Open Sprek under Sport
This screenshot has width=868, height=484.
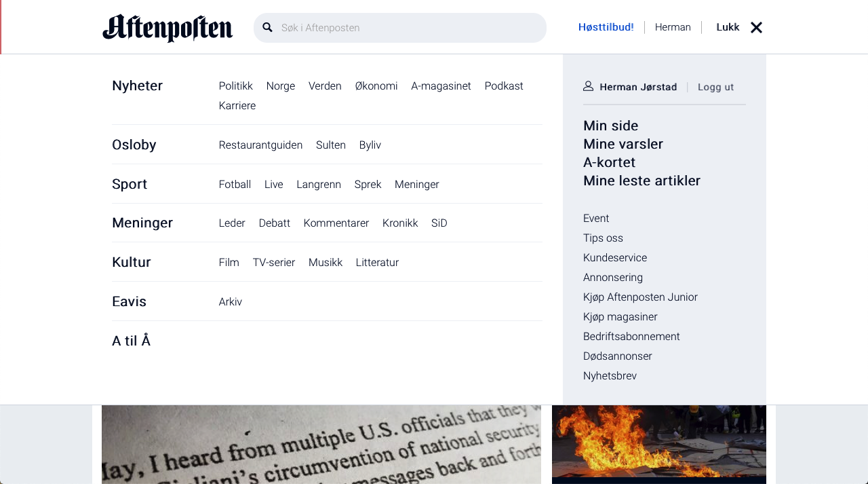368,185
